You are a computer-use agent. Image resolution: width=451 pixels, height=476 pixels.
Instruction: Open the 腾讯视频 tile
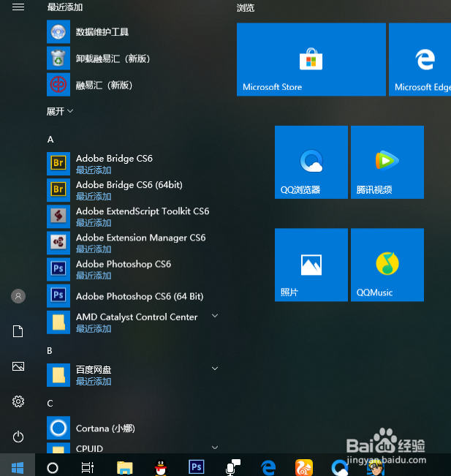[387, 162]
